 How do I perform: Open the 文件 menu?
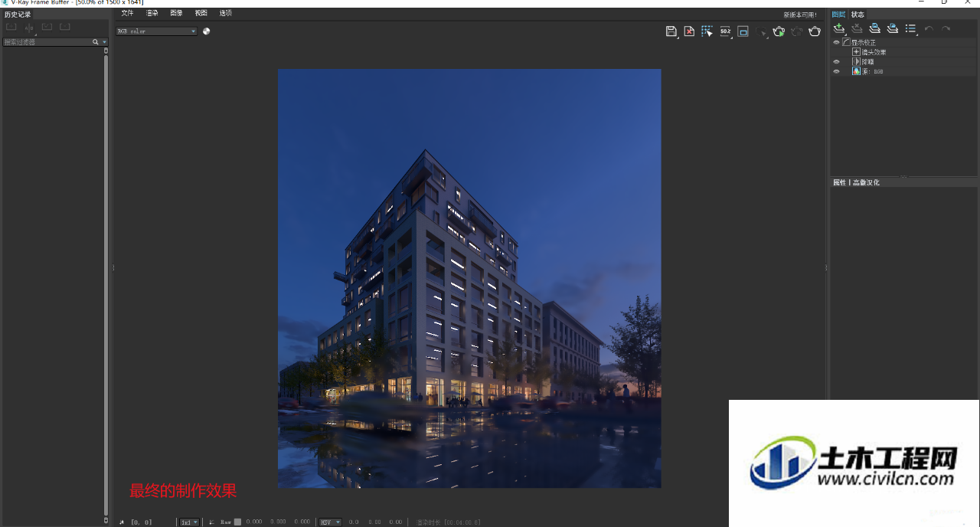pos(127,14)
